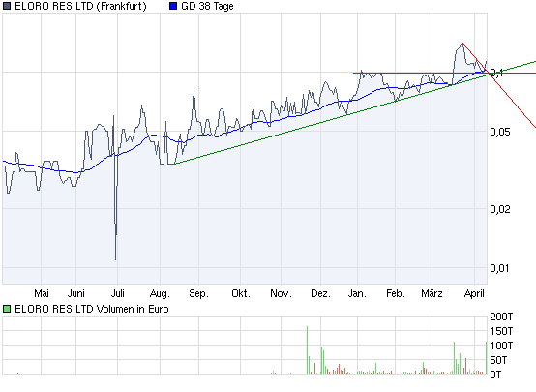The height and width of the screenshot is (392, 536).
Task: Click the 'Feb.' month axis label
Action: [395, 293]
